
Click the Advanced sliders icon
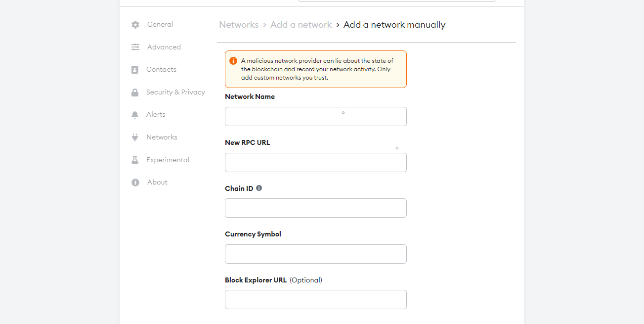click(135, 47)
